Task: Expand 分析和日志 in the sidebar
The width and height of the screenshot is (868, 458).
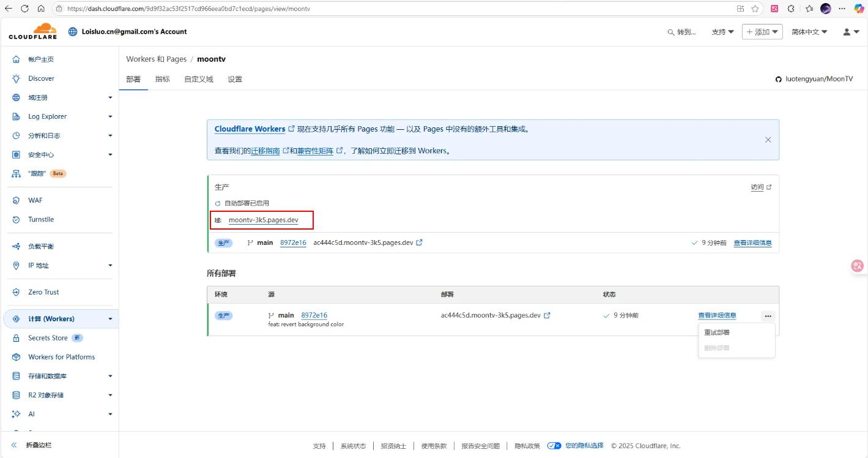Action: point(110,135)
